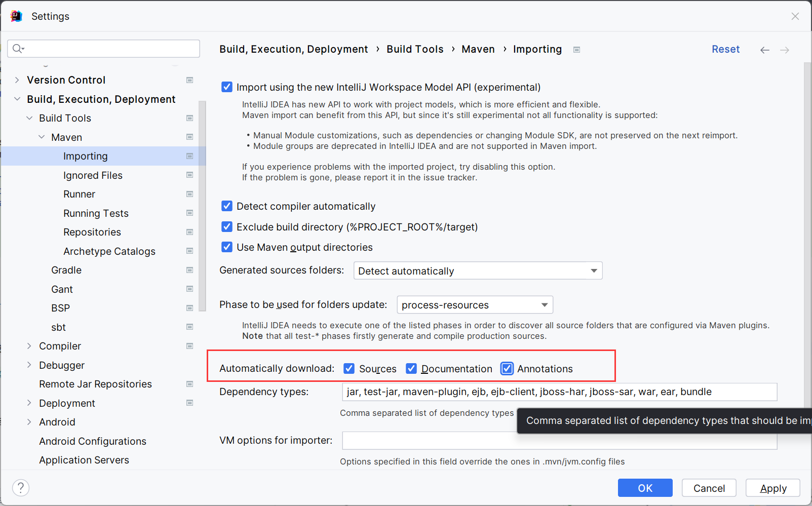Screen dimensions: 812x506
Task: Toggle Use Maven output directories checkbox
Action: (x=227, y=247)
